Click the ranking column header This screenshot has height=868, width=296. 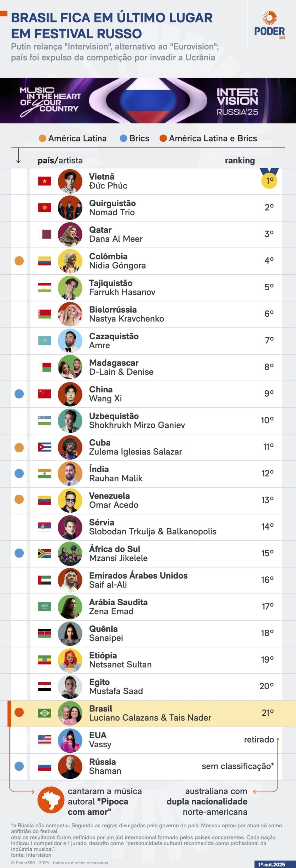240,160
